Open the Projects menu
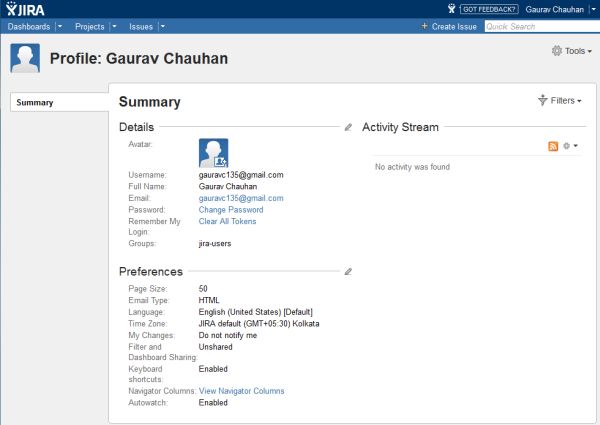600x425 pixels. click(90, 27)
